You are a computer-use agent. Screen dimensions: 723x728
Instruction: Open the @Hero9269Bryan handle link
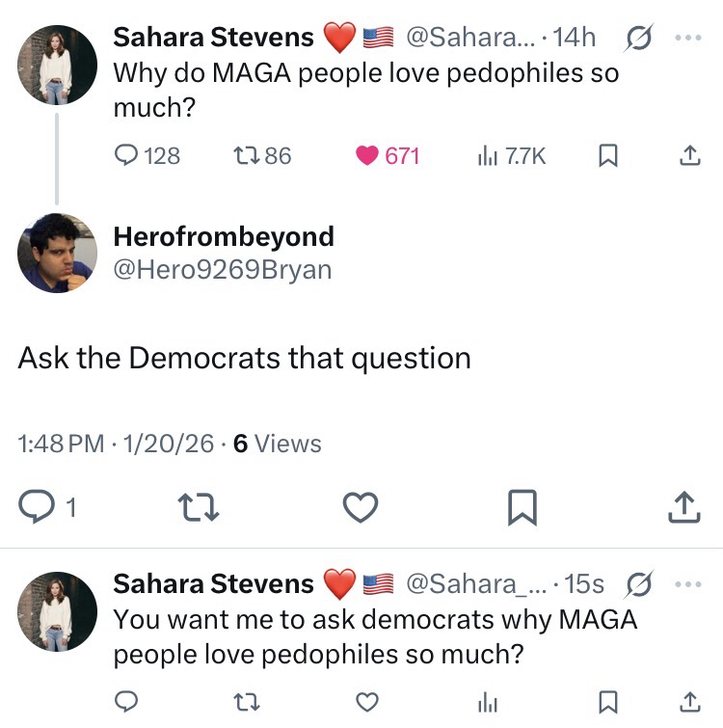point(222,271)
